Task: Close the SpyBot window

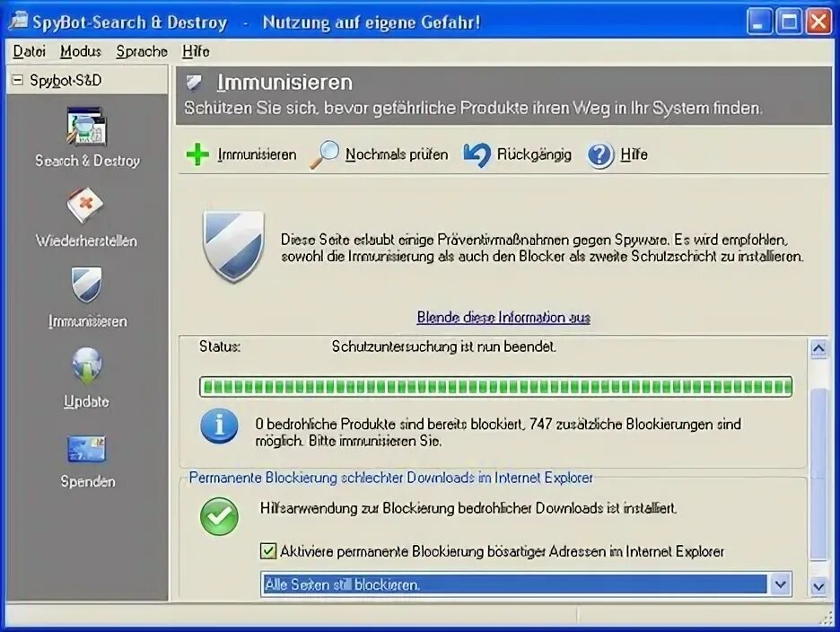Action: point(818,22)
